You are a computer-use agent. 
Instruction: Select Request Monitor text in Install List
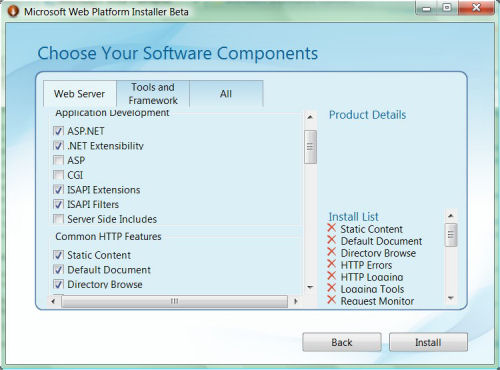pyautogui.click(x=377, y=301)
